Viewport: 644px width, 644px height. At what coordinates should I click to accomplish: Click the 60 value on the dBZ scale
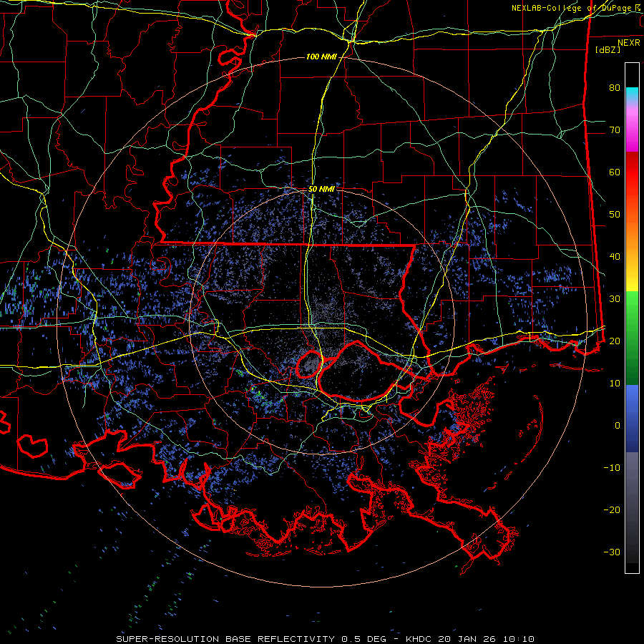tap(615, 172)
